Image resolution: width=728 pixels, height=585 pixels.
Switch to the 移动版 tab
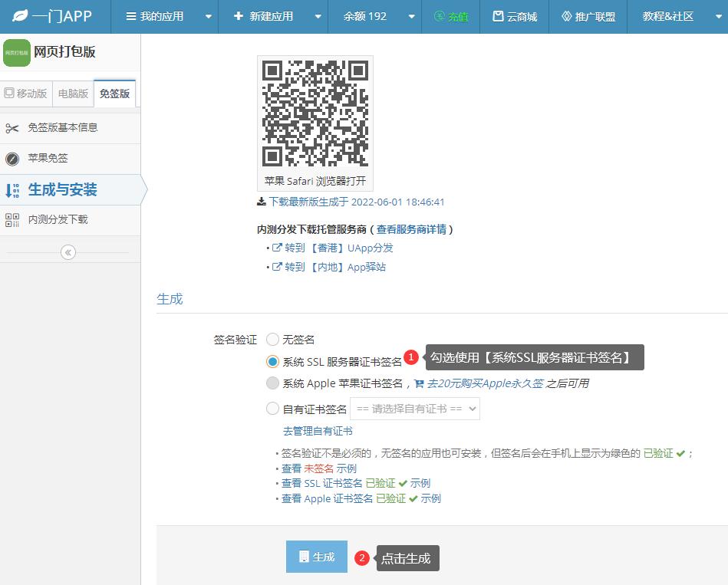(26, 94)
